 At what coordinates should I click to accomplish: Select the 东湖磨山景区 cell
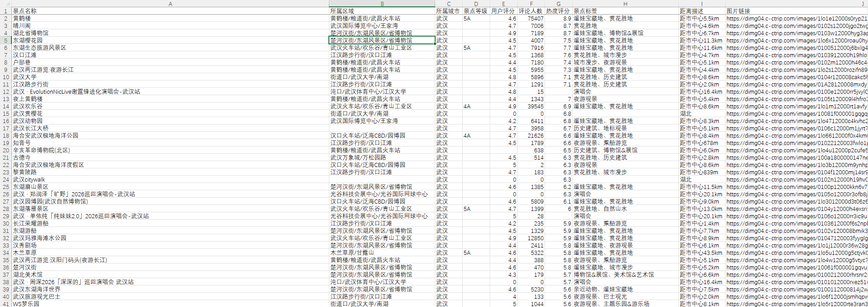pos(170,187)
